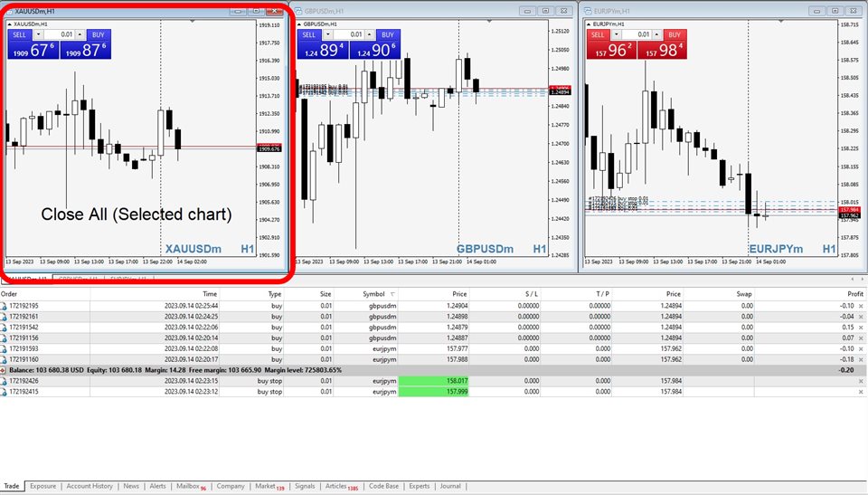The width and height of the screenshot is (868, 495).
Task: Decrease lot volume on XAUUSDm panel
Action: tap(38, 34)
